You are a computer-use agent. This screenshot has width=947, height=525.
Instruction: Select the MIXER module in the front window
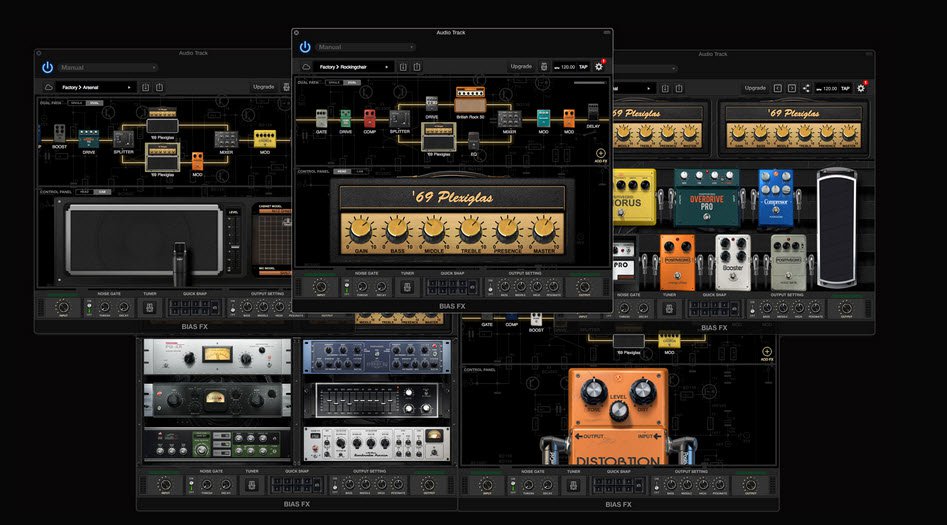509,118
